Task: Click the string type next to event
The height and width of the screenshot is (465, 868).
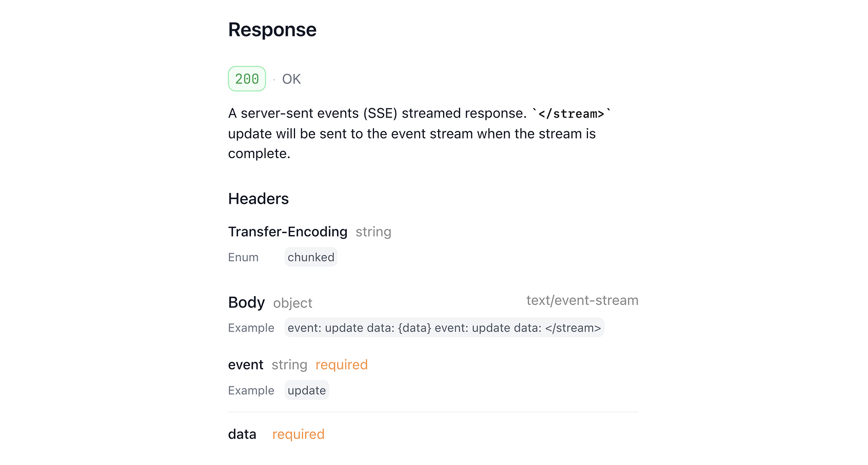Action: tap(289, 365)
